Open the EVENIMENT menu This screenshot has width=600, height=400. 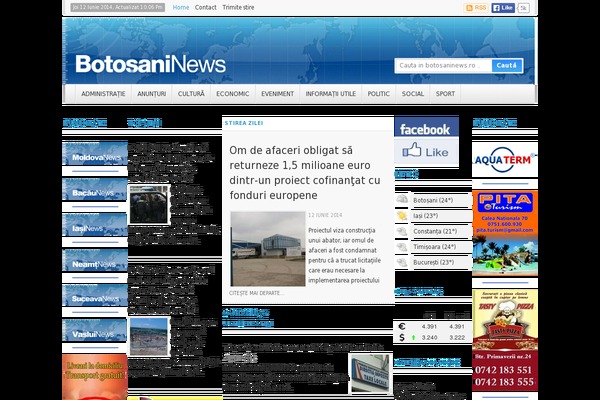tap(277, 94)
